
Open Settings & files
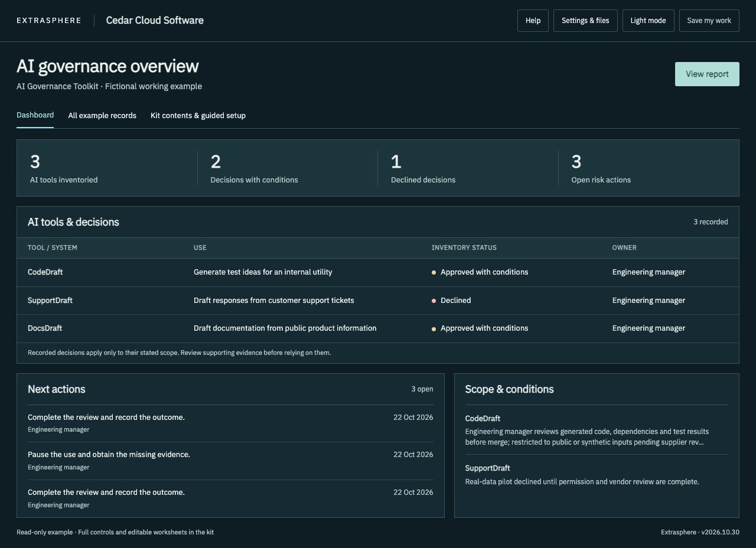coord(585,21)
